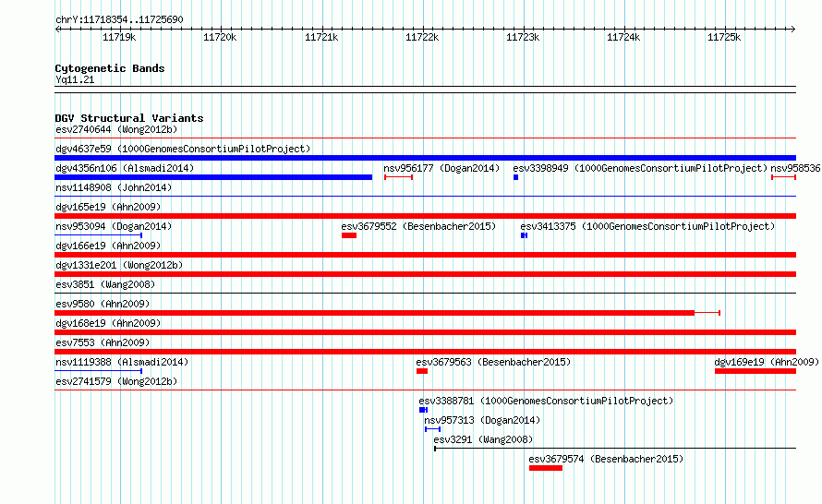Click the esv7553 (Ahn2009) red bar
The width and height of the screenshot is (822, 504).
coord(425,352)
